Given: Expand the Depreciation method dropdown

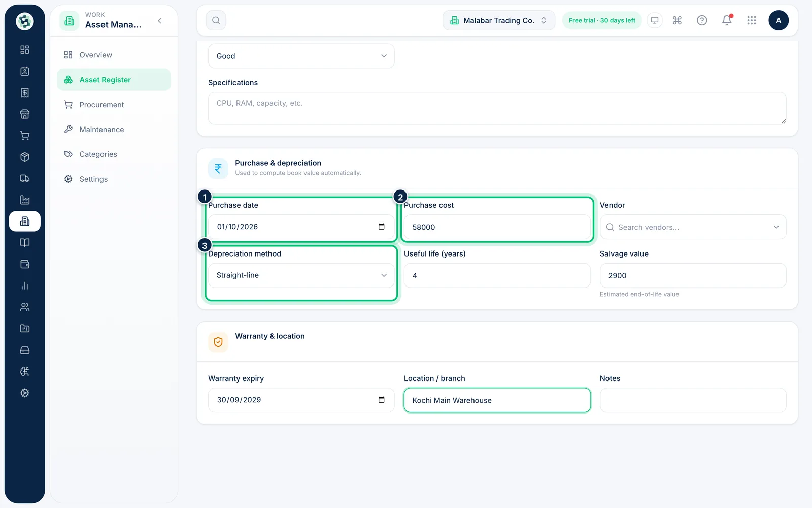Looking at the screenshot, I should (301, 275).
